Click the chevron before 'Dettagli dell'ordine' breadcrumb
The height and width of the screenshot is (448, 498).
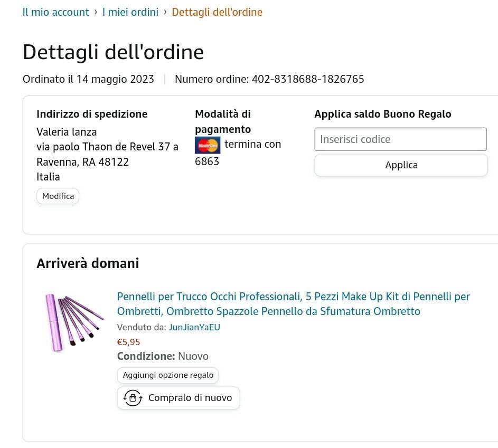(165, 12)
